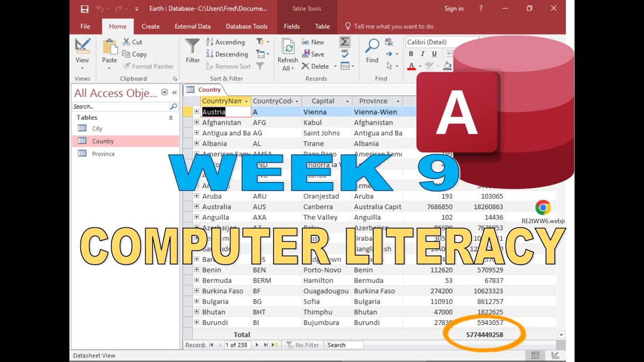Open the Province column filter dropdown

[398, 102]
